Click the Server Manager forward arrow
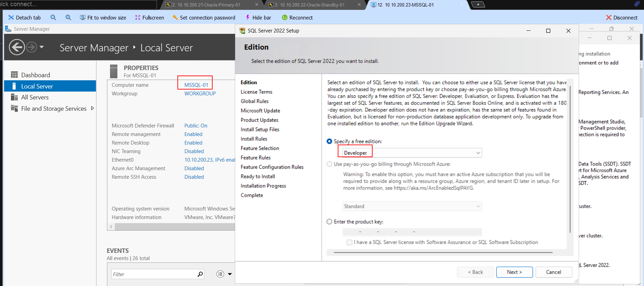 tap(31, 47)
